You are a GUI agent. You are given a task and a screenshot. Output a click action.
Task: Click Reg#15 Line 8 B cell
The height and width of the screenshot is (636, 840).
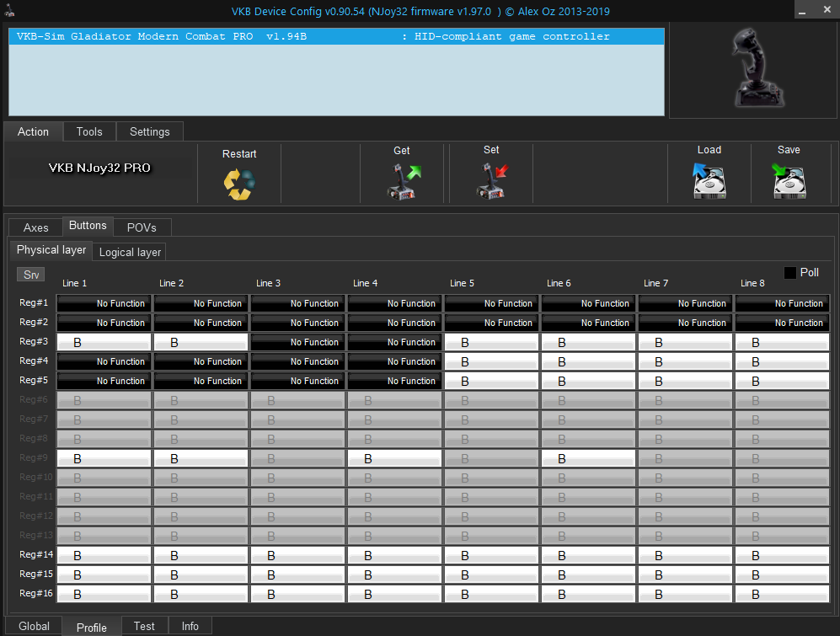point(782,575)
